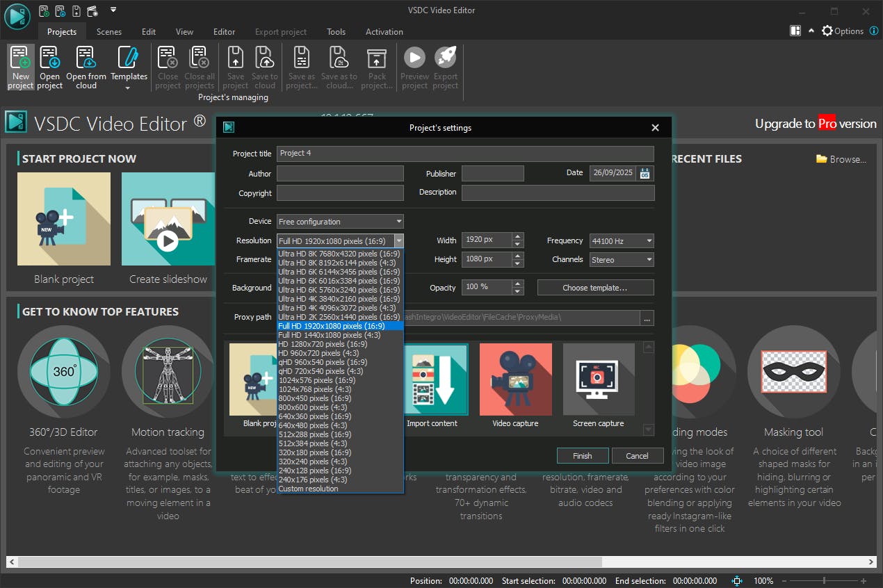883x588 pixels.
Task: Open the date calendar picker icon
Action: point(645,173)
